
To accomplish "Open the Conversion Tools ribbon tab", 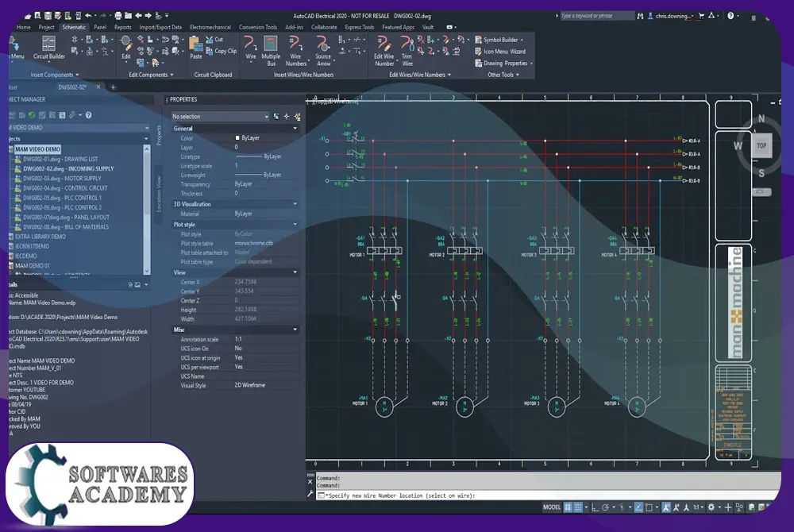I will pyautogui.click(x=258, y=27).
